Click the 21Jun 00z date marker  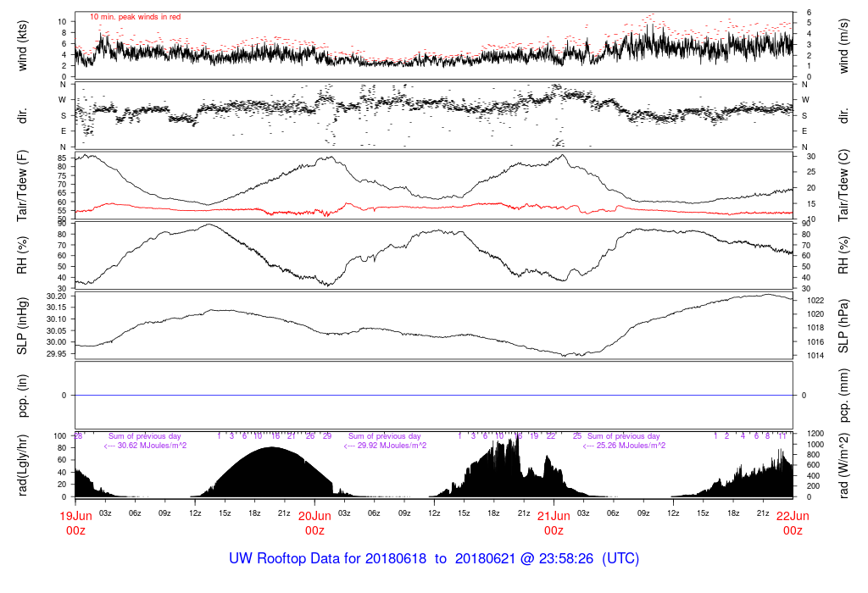(x=554, y=522)
